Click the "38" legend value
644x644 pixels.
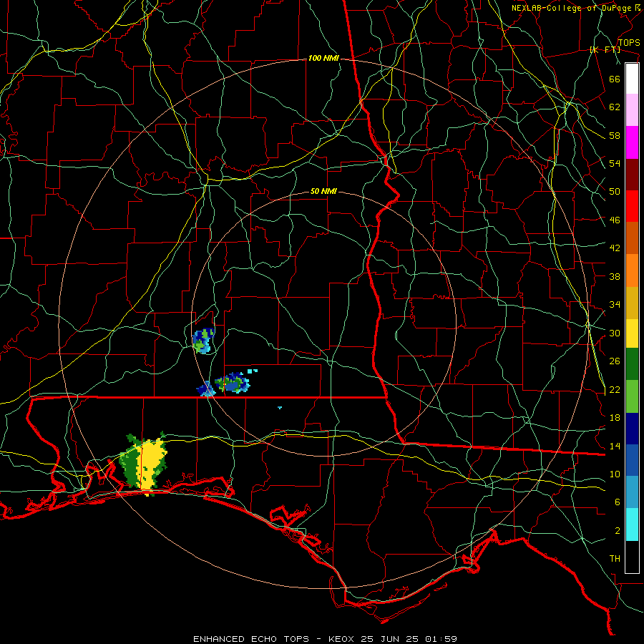click(x=615, y=276)
